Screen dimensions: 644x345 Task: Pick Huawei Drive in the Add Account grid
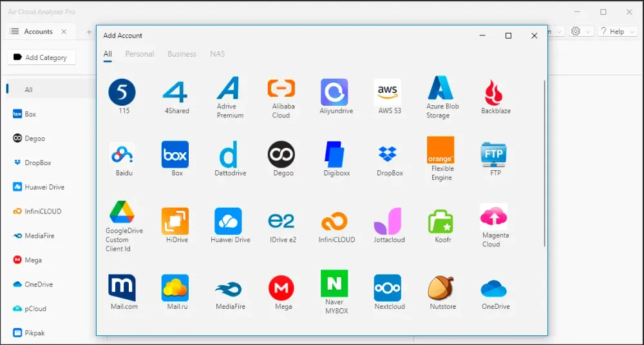[x=229, y=221]
